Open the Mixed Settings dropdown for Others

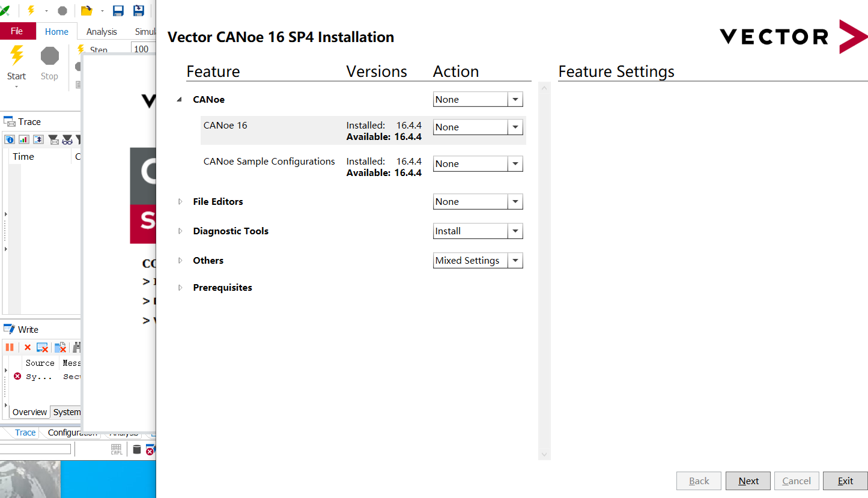click(515, 261)
